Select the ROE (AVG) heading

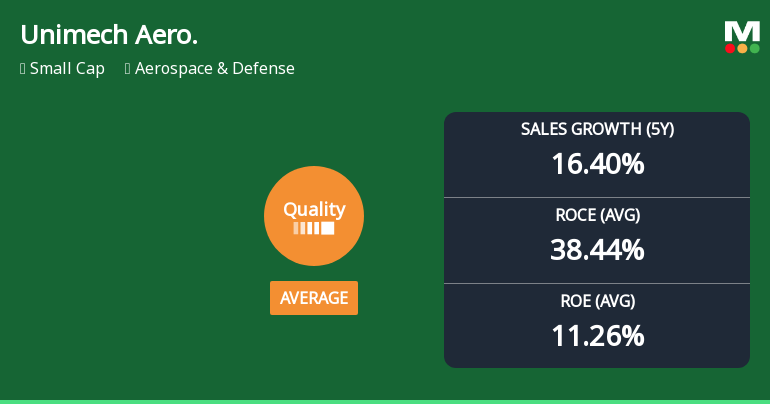(597, 301)
